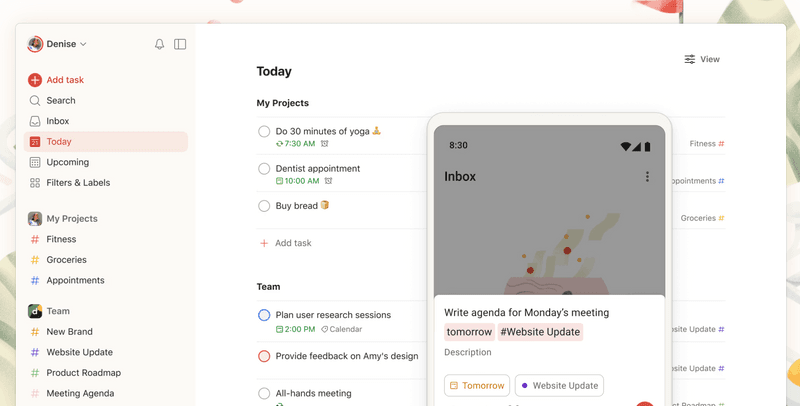Open the Upcoming calendar icon
The image size is (800, 406).
[35, 162]
